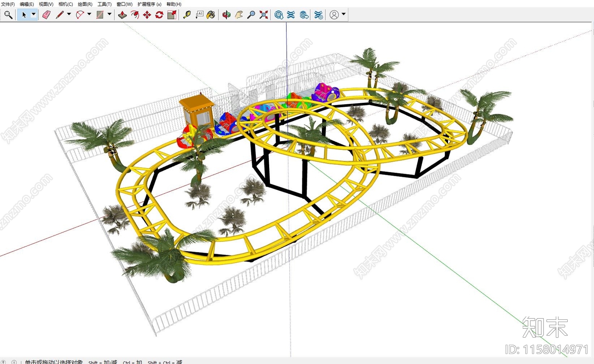Open the 3D Warehouse icon
594x364 pixels.
279,15
